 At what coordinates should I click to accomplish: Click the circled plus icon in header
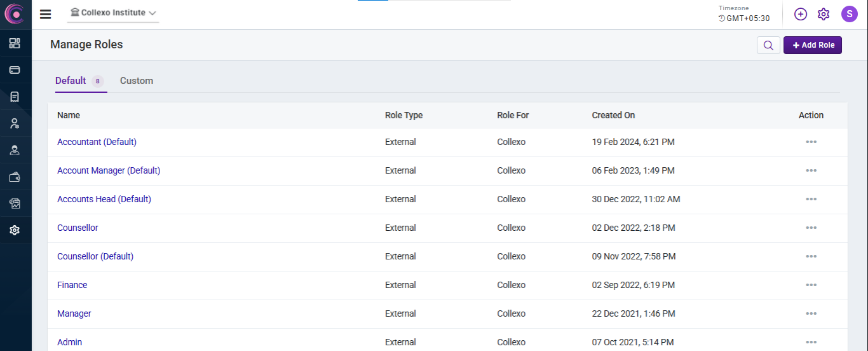801,14
